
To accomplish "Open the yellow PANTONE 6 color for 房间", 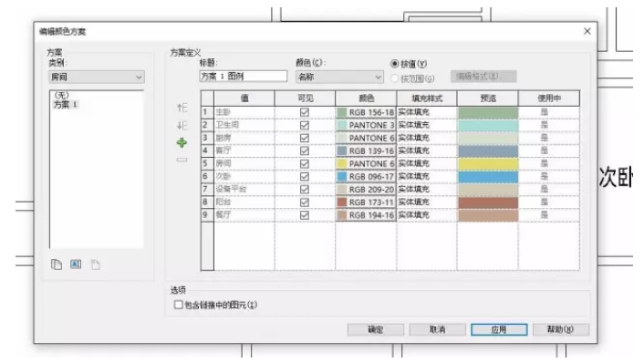I will point(366,164).
